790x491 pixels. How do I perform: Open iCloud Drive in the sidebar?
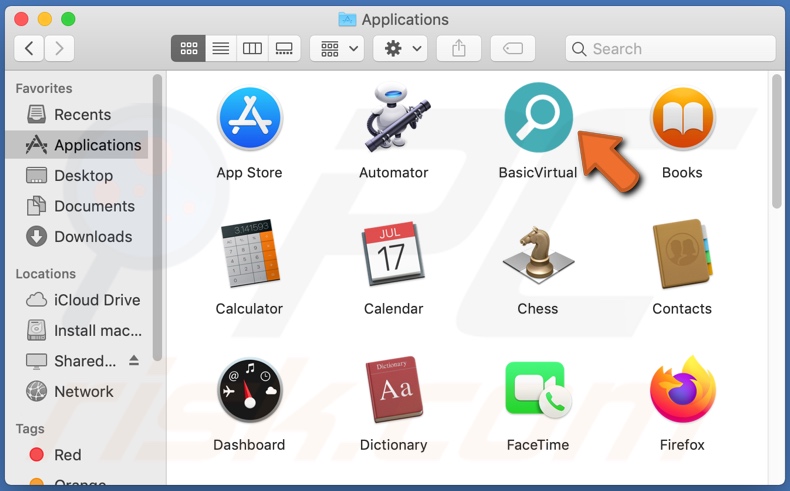tap(77, 300)
